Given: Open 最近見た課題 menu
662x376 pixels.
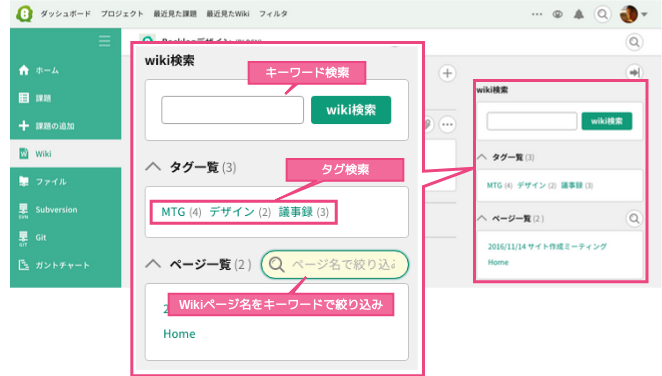Looking at the screenshot, I should [x=175, y=14].
